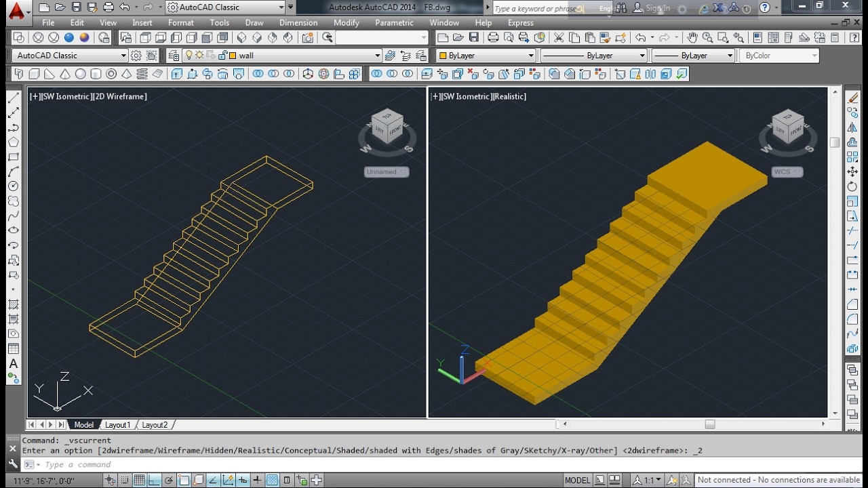Image resolution: width=868 pixels, height=488 pixels.
Task: Select the Torus solid tool
Action: (x=112, y=74)
